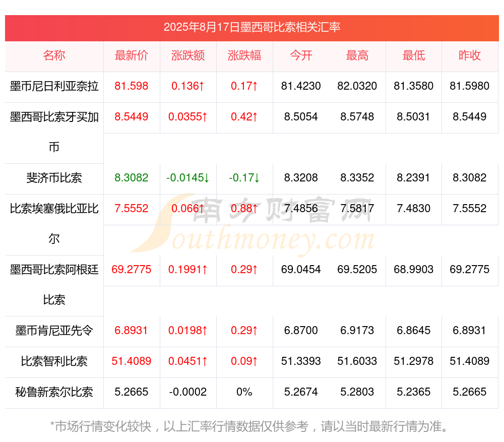The width and height of the screenshot is (504, 442).
Task: Click change amount 0.066↑
Action: [187, 209]
